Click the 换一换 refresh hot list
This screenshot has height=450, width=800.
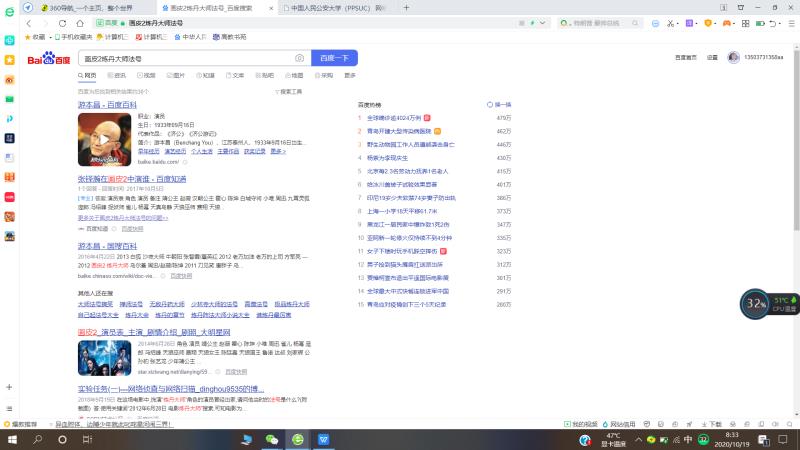point(499,105)
